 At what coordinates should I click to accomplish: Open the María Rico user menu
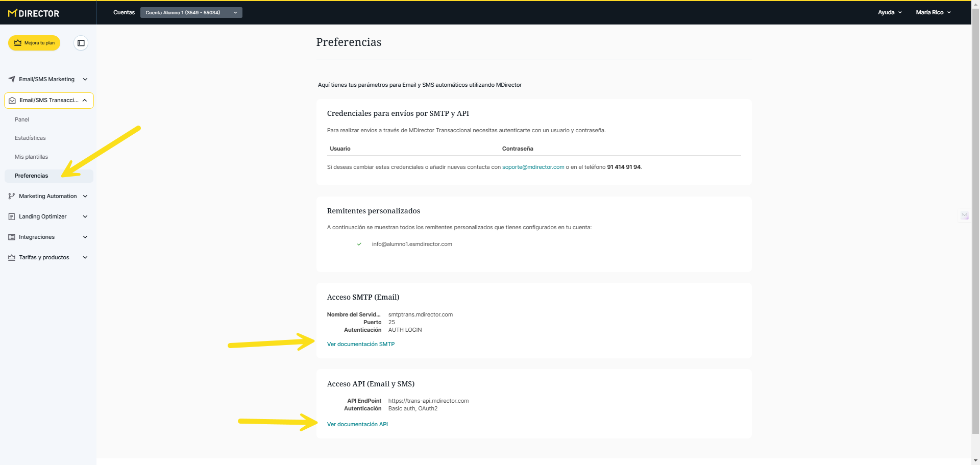tap(933, 12)
